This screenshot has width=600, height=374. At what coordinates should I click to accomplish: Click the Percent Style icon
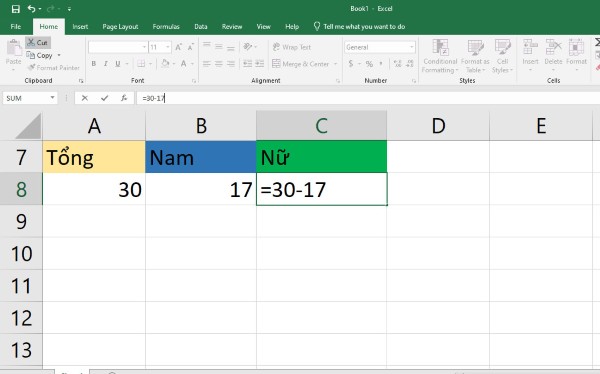[369, 64]
